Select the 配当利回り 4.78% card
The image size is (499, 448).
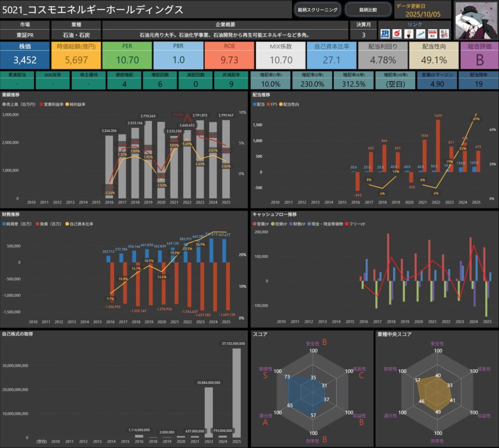coord(382,55)
